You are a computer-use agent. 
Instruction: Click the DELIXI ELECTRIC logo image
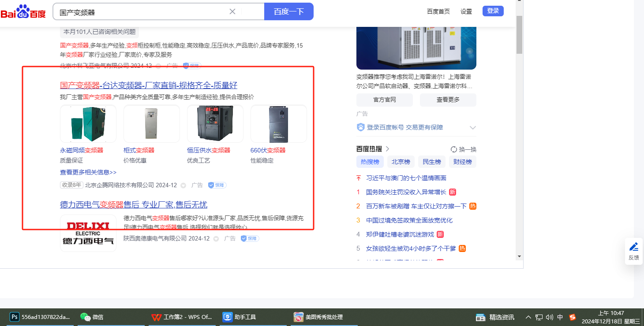click(88, 233)
